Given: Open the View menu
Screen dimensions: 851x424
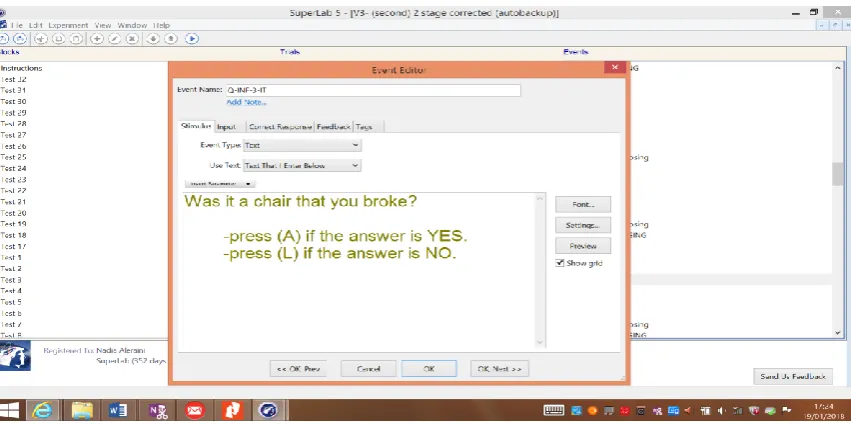Looking at the screenshot, I should [103, 25].
